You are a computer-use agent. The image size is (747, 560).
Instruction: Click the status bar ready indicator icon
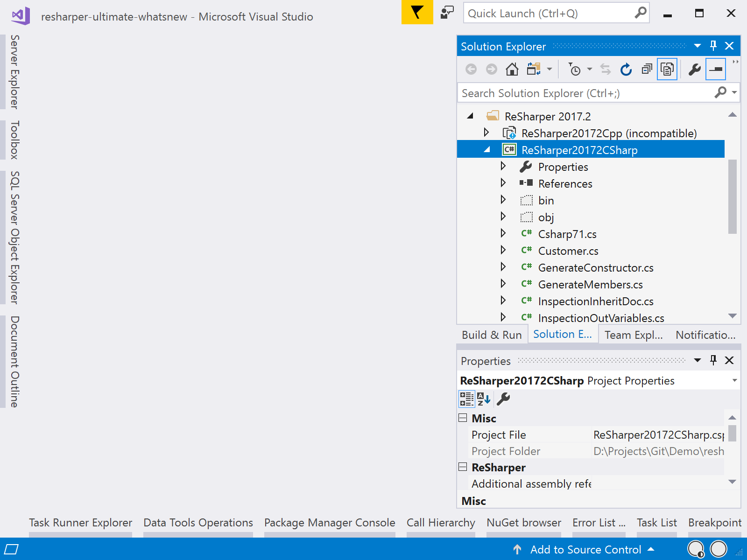11,549
